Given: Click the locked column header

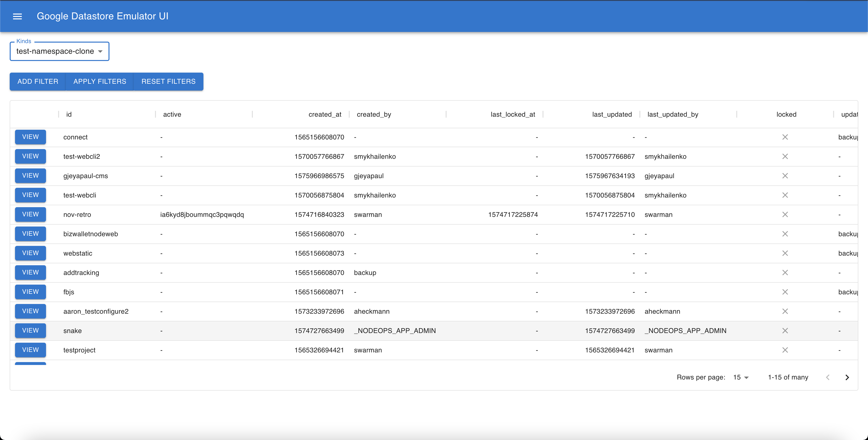Looking at the screenshot, I should (786, 114).
